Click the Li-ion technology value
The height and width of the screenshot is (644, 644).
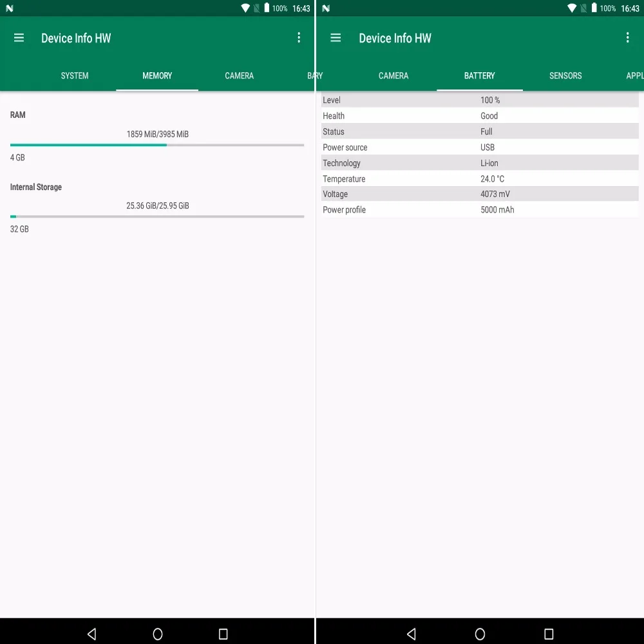tap(489, 164)
